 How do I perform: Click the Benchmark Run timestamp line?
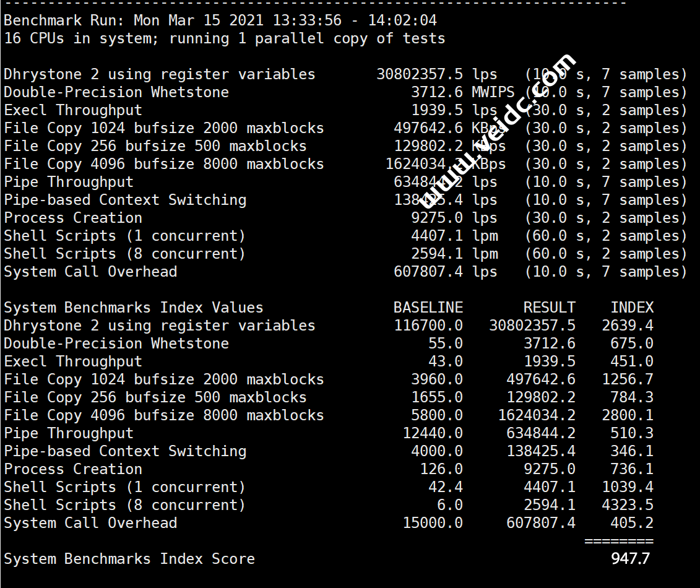(220, 20)
